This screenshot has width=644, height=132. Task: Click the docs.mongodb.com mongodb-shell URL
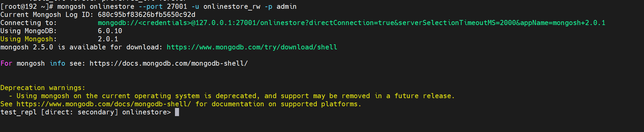(x=169, y=63)
